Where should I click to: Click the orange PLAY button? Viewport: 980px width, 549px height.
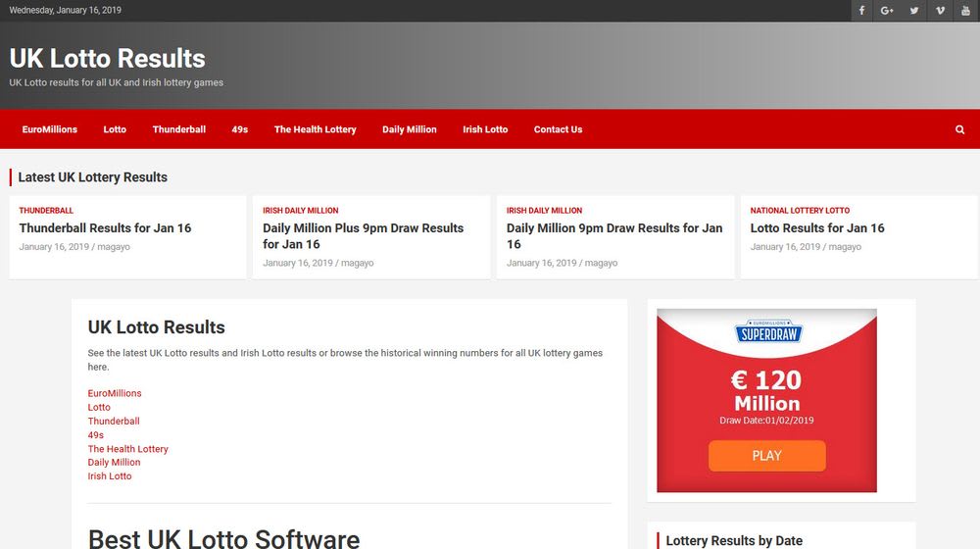coord(767,456)
